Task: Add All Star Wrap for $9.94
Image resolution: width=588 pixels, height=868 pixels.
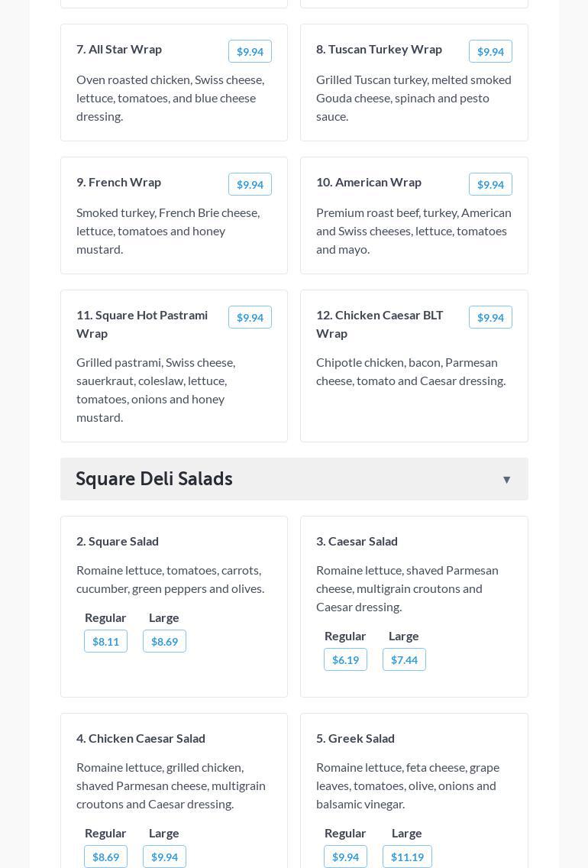Action: [x=250, y=52]
